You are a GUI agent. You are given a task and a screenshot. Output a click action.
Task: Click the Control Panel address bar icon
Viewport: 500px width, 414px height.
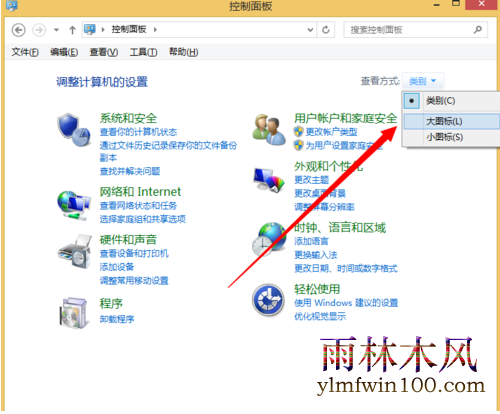point(90,29)
